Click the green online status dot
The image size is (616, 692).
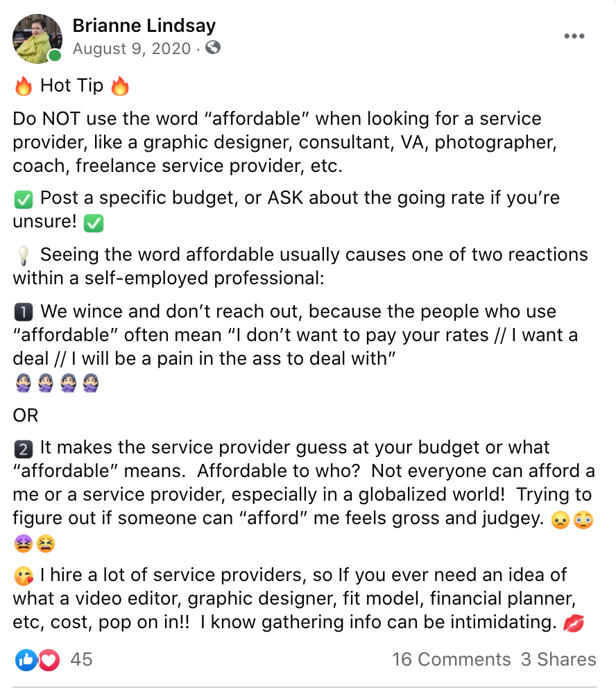click(55, 55)
